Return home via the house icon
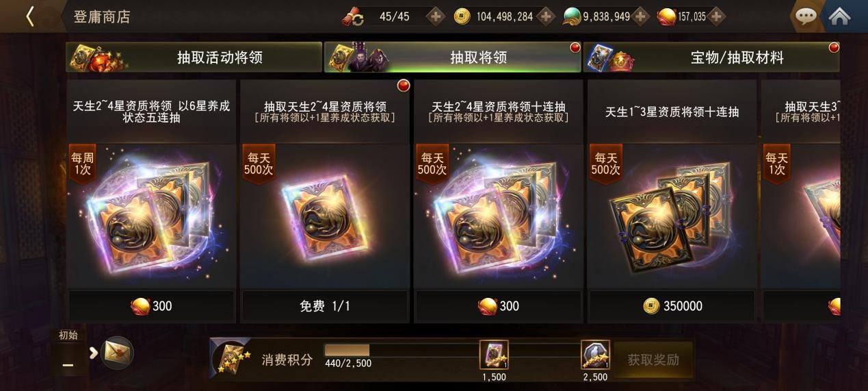The height and width of the screenshot is (391, 868). click(x=839, y=16)
